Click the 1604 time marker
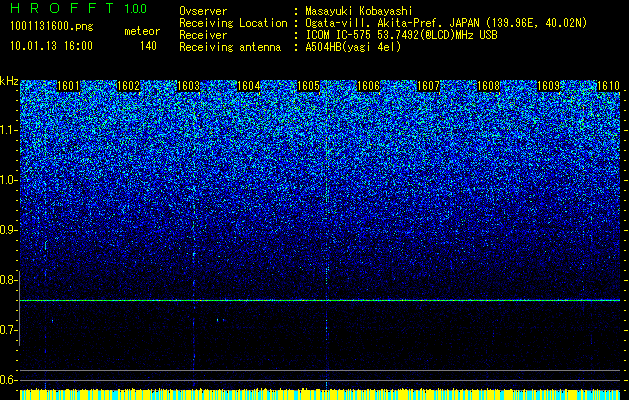 (248, 86)
